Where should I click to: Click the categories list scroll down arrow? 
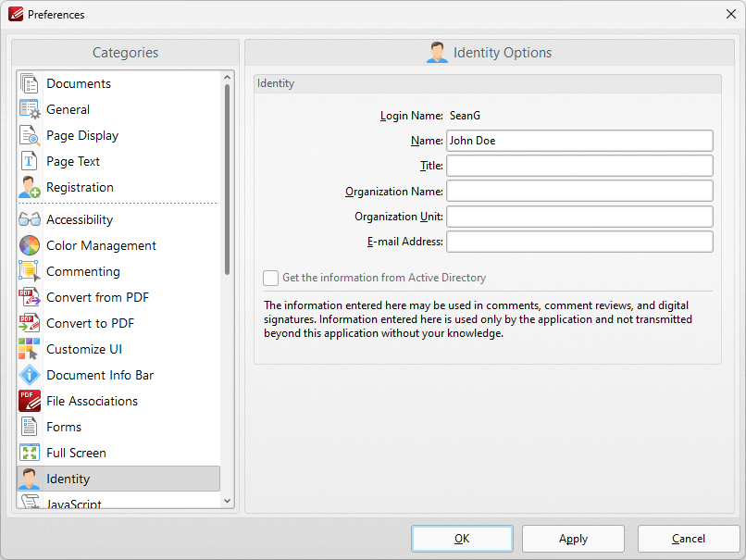point(227,501)
